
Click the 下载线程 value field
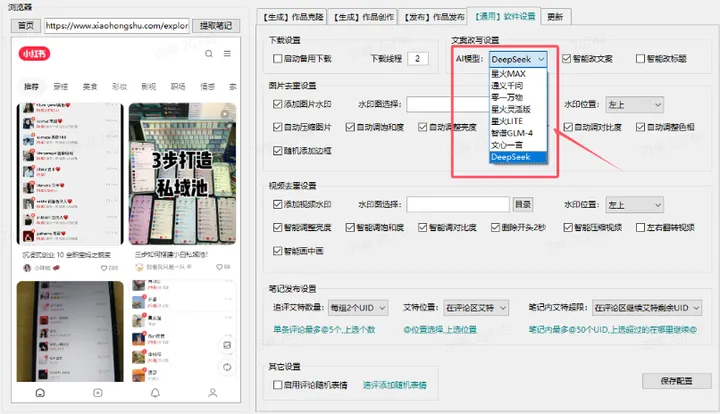click(418, 59)
